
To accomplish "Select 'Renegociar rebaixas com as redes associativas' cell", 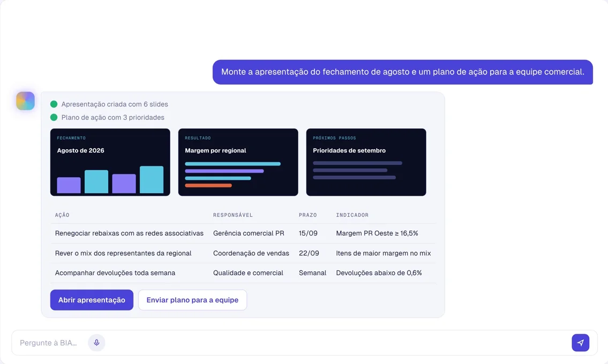I will click(129, 233).
